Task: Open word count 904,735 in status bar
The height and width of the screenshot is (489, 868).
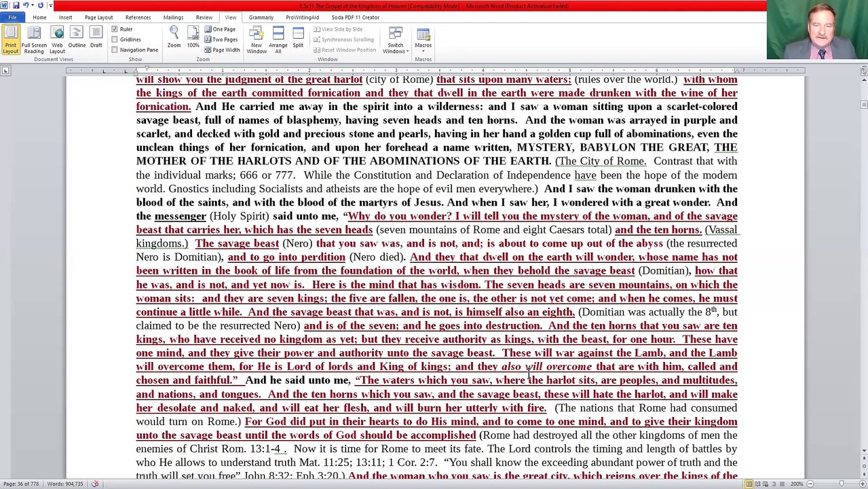Action: point(67,484)
